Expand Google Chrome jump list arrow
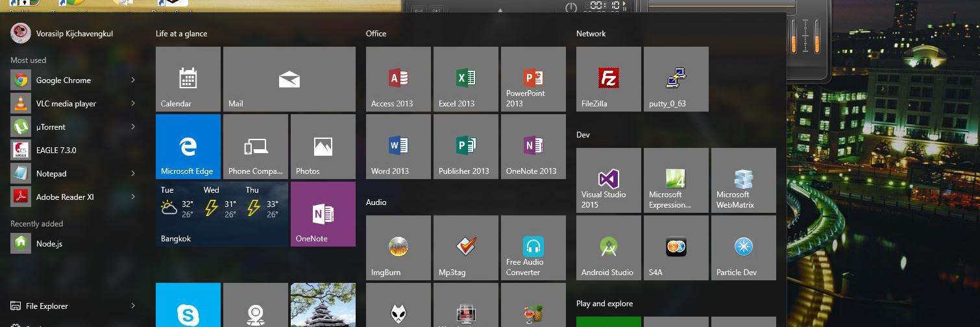Viewport: 980px width, 327px height. point(133,80)
